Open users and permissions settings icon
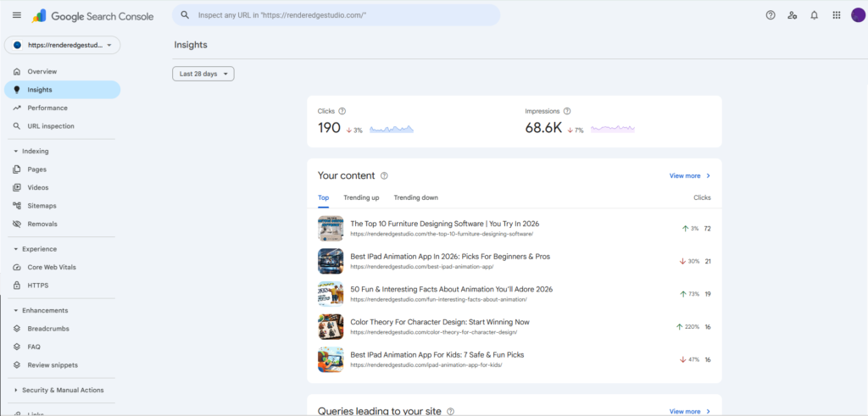This screenshot has width=868, height=416. coord(793,15)
